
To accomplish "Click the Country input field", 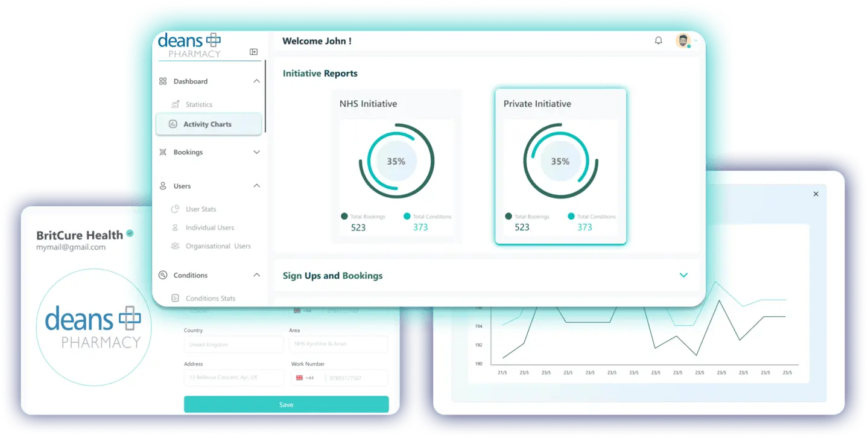I will (x=233, y=344).
